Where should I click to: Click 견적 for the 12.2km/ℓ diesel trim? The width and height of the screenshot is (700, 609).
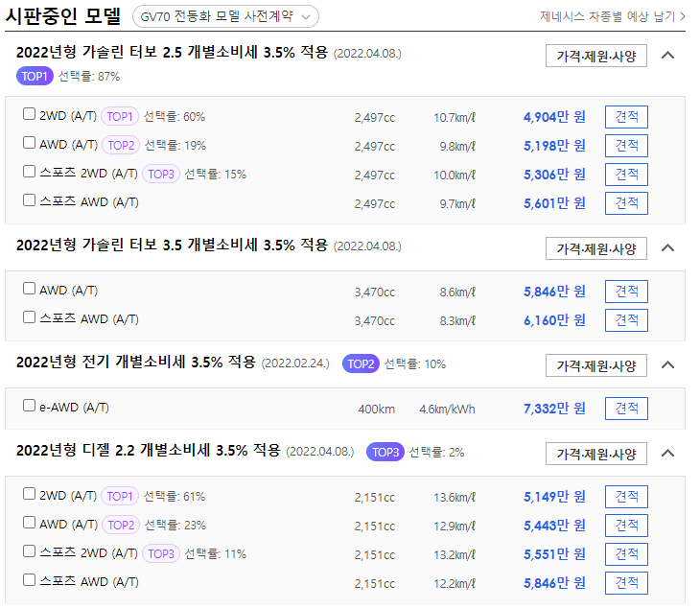click(x=626, y=583)
